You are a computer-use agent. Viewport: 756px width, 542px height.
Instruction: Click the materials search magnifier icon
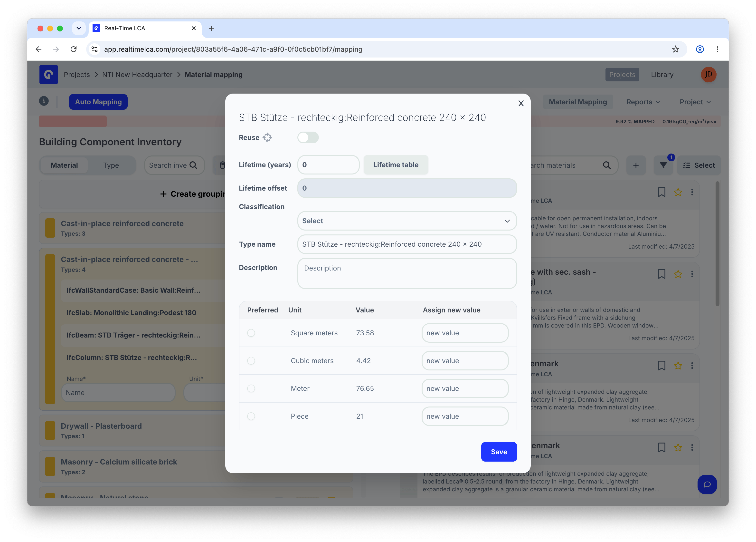point(607,165)
